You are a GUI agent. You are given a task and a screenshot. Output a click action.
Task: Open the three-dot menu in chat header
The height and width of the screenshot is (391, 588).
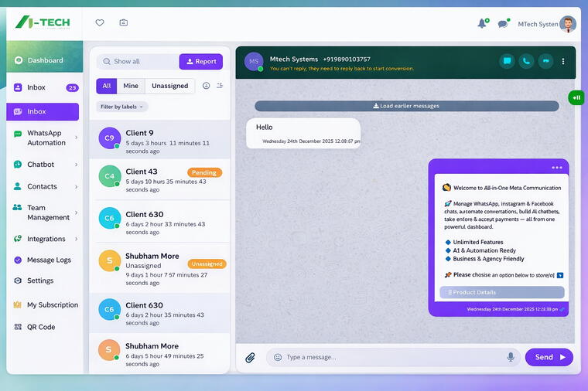(563, 61)
